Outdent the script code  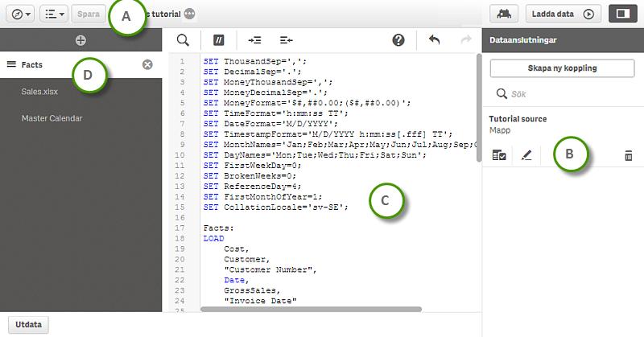[287, 40]
